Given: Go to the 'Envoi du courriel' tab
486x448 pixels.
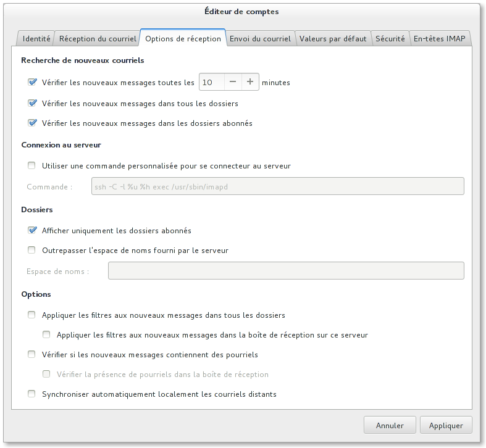Looking at the screenshot, I should tap(260, 38).
